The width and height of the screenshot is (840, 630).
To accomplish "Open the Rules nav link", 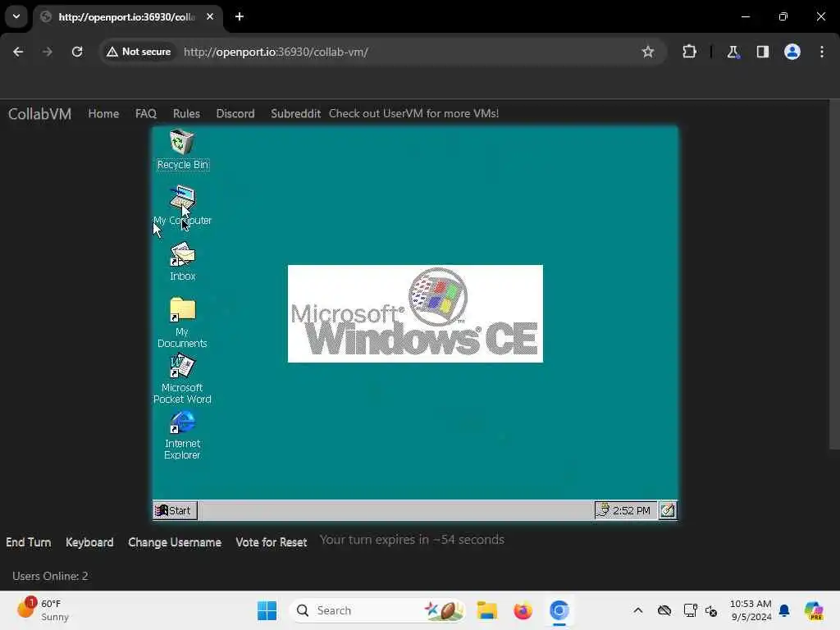I will pyautogui.click(x=186, y=113).
